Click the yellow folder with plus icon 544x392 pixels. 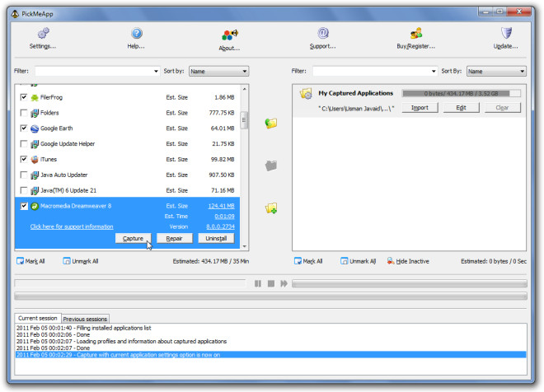271,208
